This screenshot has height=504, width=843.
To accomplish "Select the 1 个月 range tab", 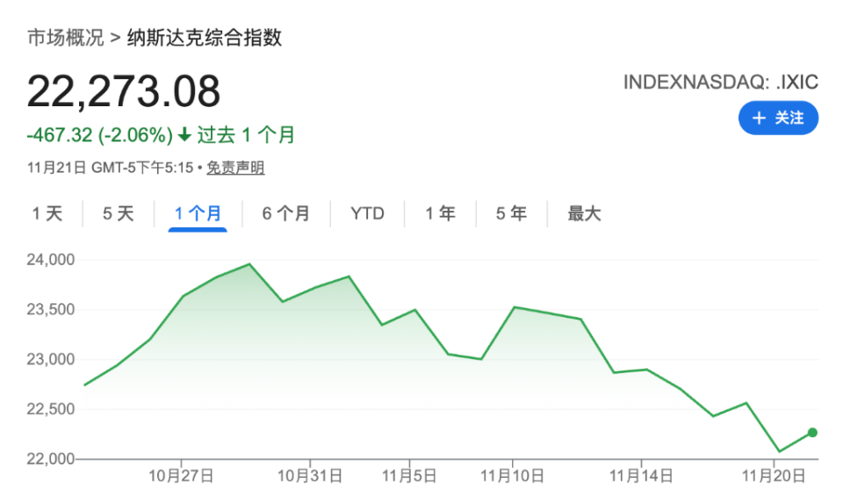I will (x=198, y=213).
